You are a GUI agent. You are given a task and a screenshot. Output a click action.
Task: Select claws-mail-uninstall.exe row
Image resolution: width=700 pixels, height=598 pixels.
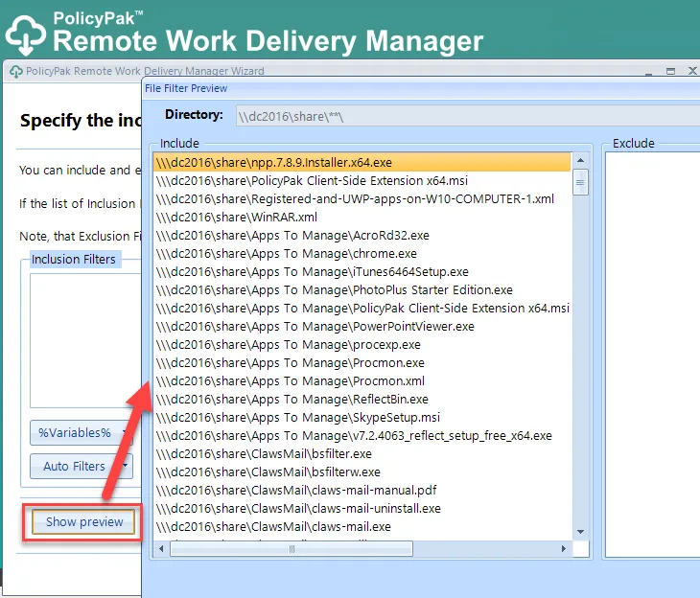(x=362, y=509)
